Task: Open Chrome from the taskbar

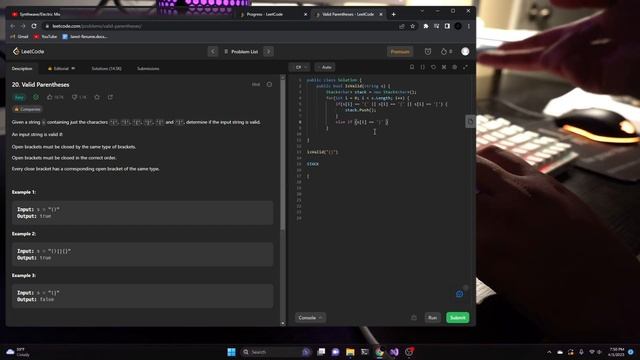Action: 380,352
